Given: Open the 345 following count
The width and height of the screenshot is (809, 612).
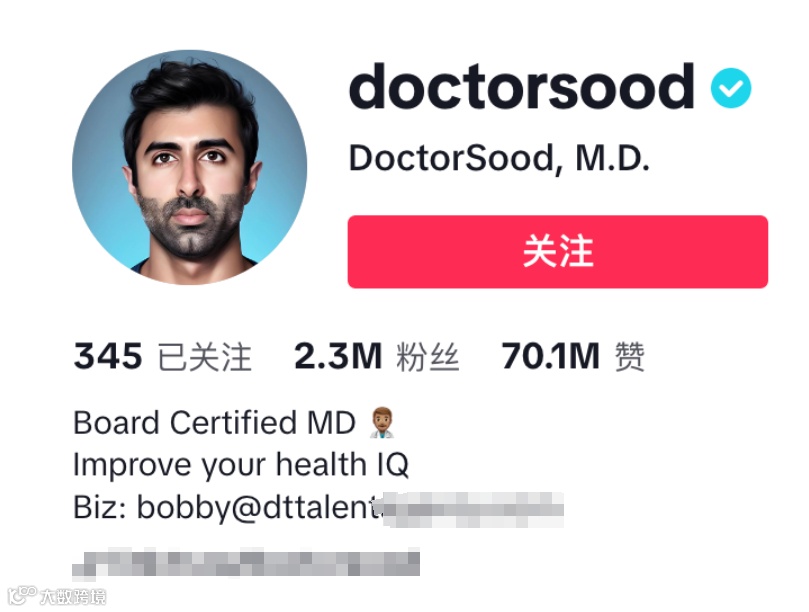Looking at the screenshot, I should coord(108,356).
